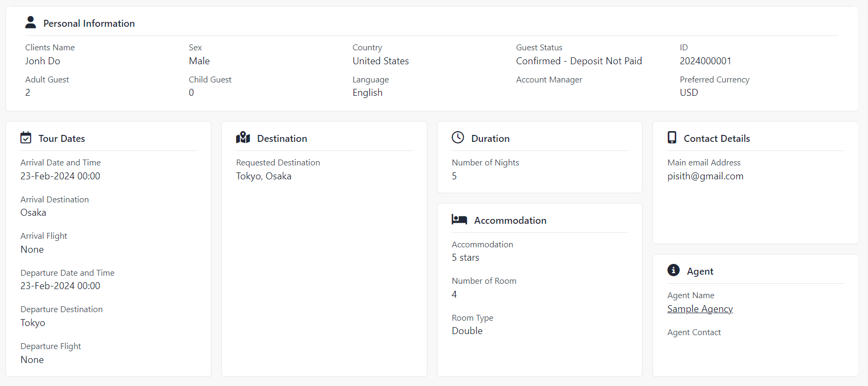The width and height of the screenshot is (868, 386).
Task: Click the clock icon next to Duration
Action: click(458, 138)
